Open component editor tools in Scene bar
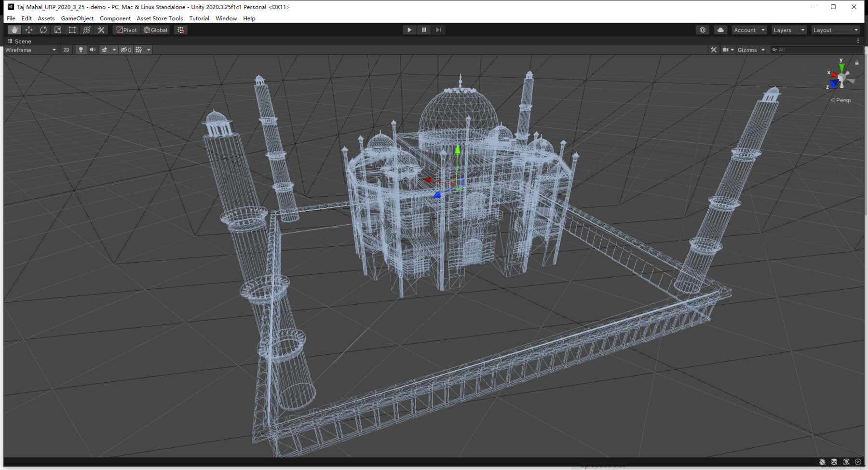 [714, 50]
